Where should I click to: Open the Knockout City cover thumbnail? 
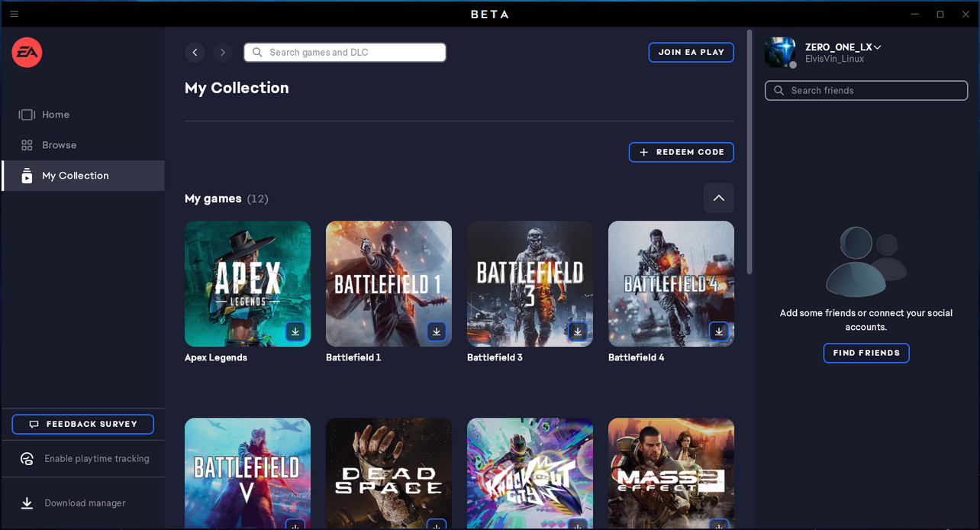530,473
